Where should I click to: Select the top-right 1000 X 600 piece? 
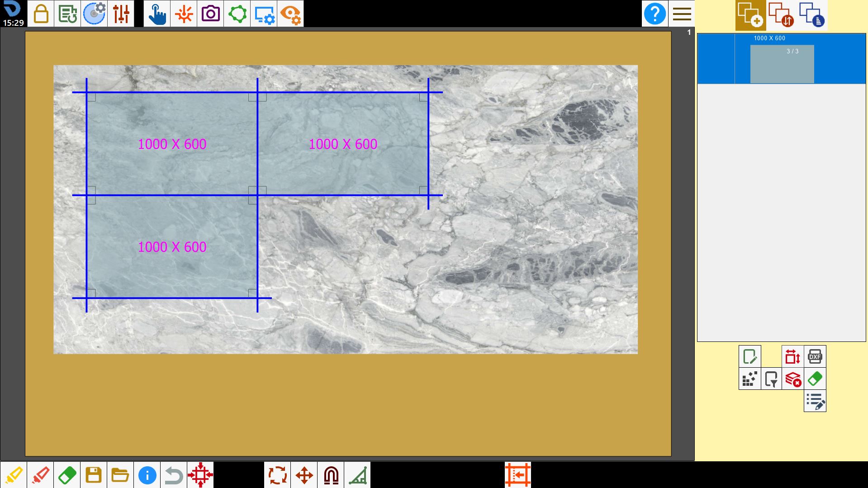pos(343,144)
